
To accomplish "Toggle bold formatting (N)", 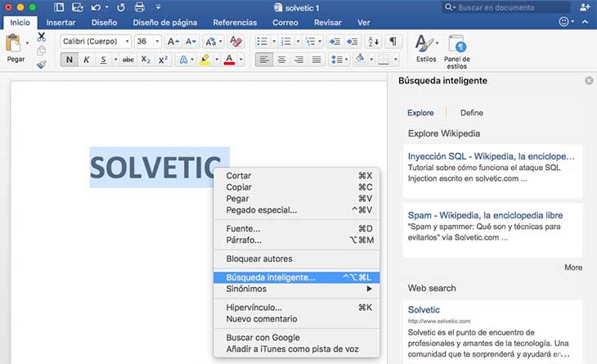I will [x=69, y=60].
